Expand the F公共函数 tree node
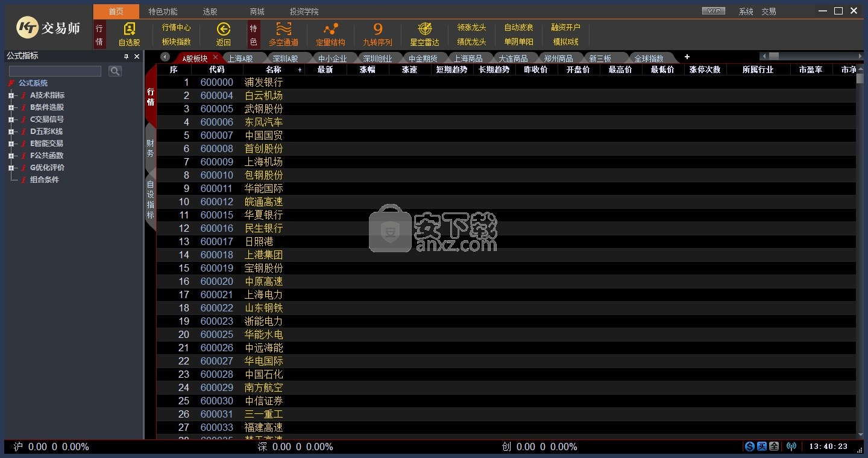Screen dimensions: 868x458 [x=11, y=156]
